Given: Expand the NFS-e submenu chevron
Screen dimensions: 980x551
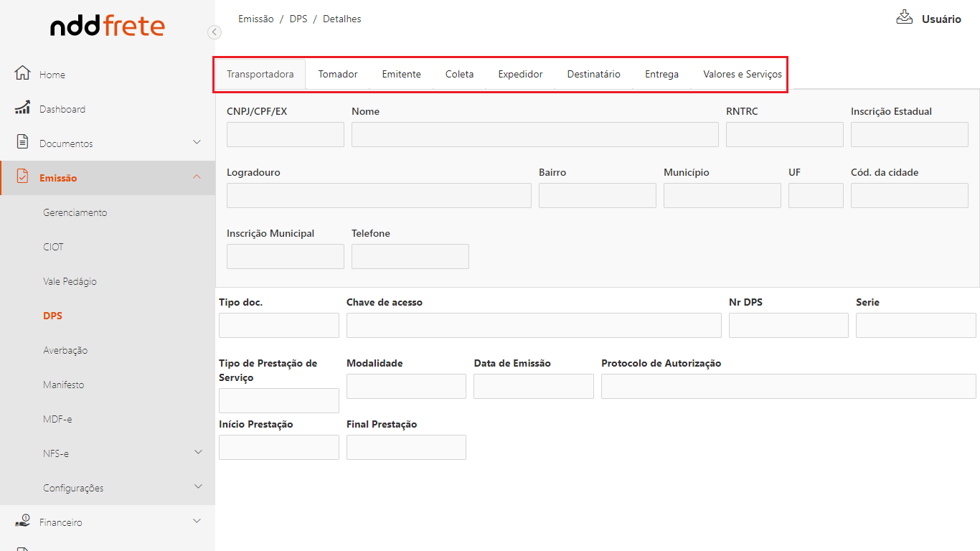Looking at the screenshot, I should click(x=199, y=452).
